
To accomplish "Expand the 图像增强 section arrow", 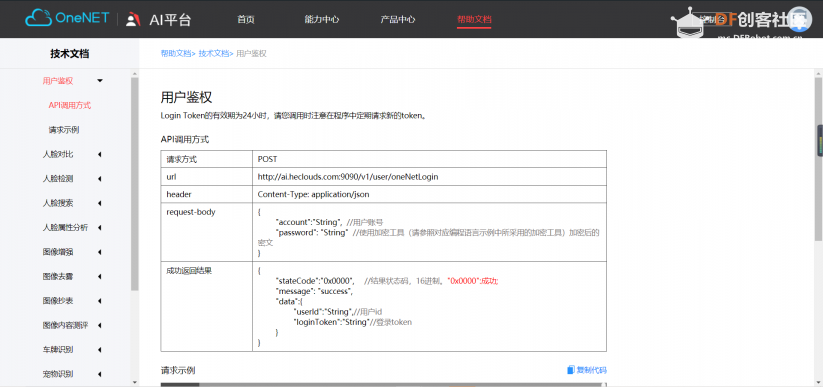I will coord(100,252).
